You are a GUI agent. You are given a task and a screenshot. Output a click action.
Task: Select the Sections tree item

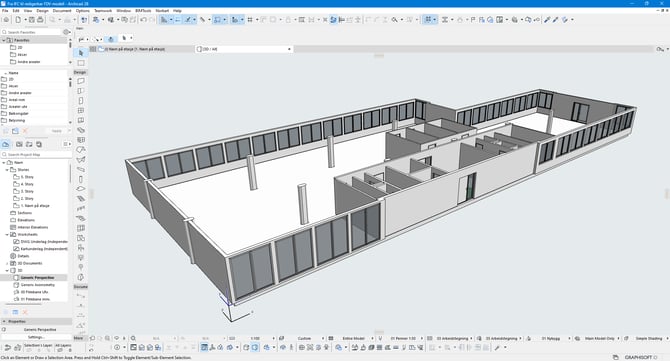(24, 213)
